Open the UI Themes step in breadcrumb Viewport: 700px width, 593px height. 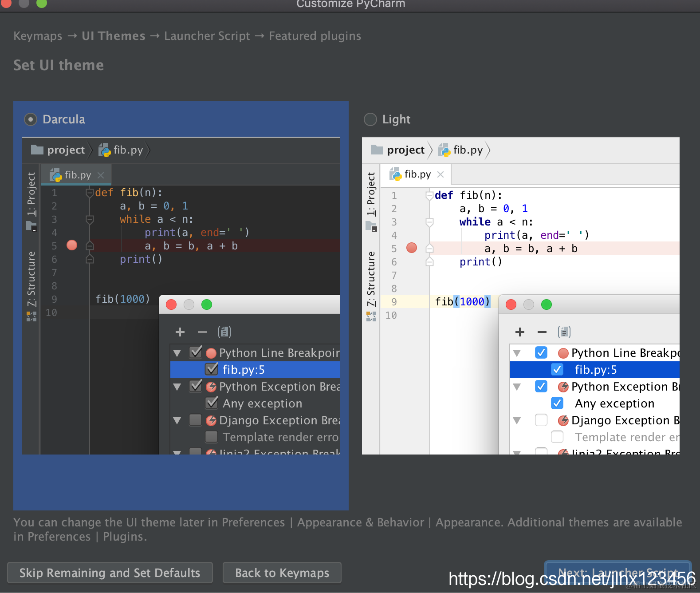pos(114,36)
